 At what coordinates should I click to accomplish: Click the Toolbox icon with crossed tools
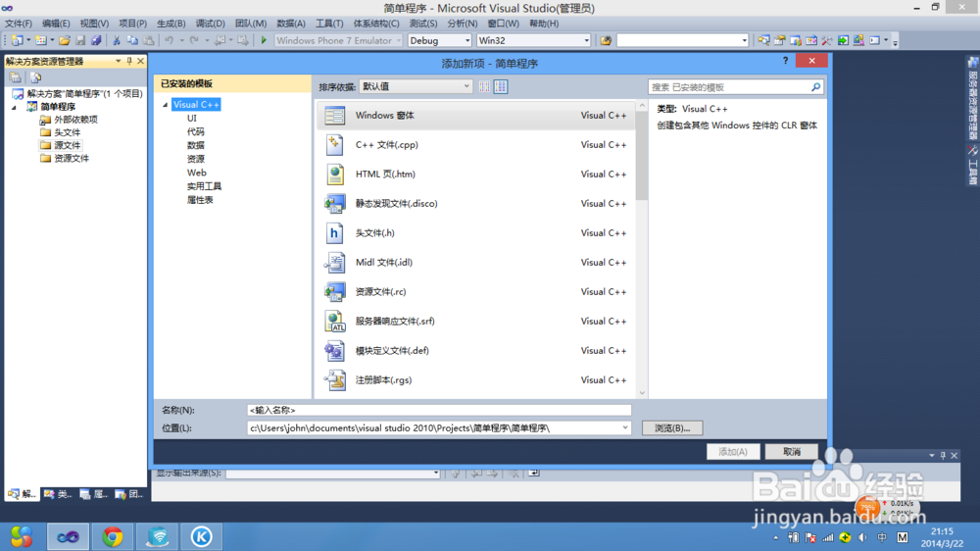827,40
